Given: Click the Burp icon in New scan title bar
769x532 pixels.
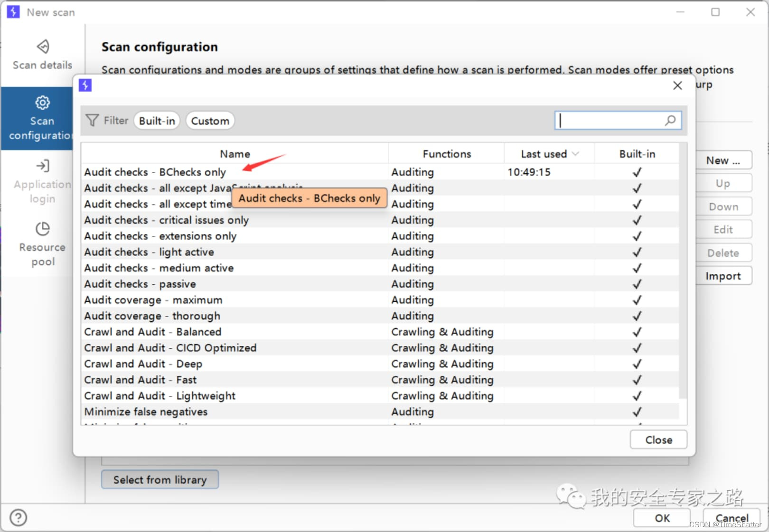Looking at the screenshot, I should [13, 12].
